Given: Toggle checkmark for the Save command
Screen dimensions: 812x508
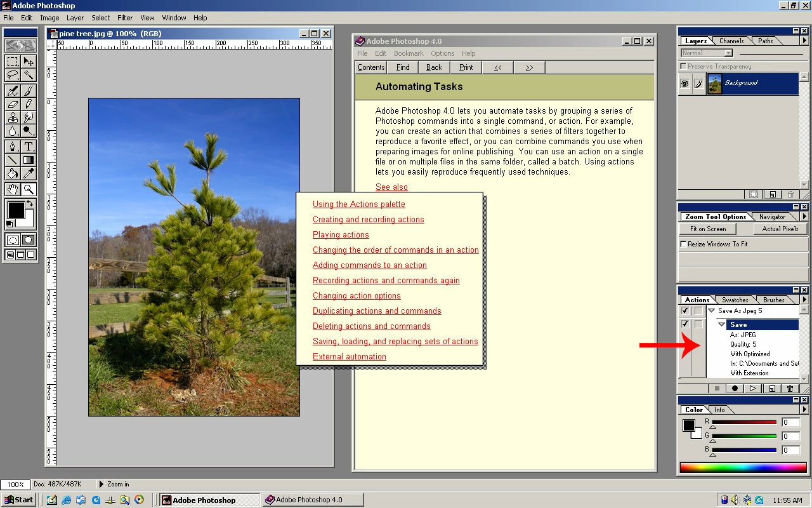Looking at the screenshot, I should [685, 324].
